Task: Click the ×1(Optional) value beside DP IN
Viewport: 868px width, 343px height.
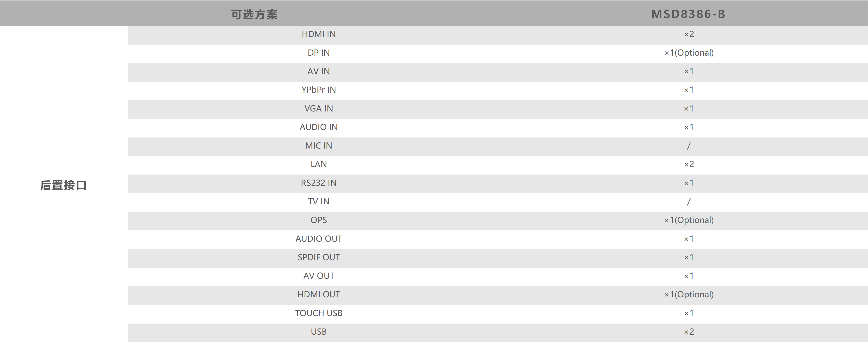Action: [x=688, y=52]
